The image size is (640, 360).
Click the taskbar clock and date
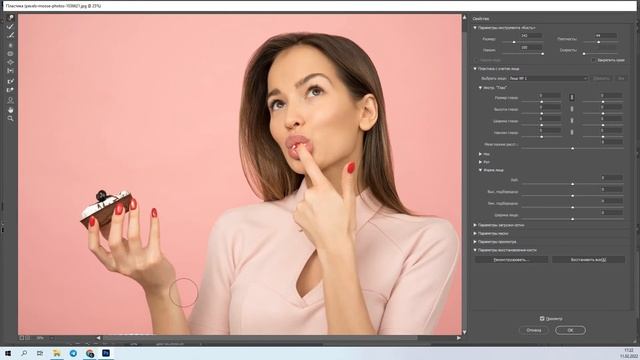pos(628,353)
